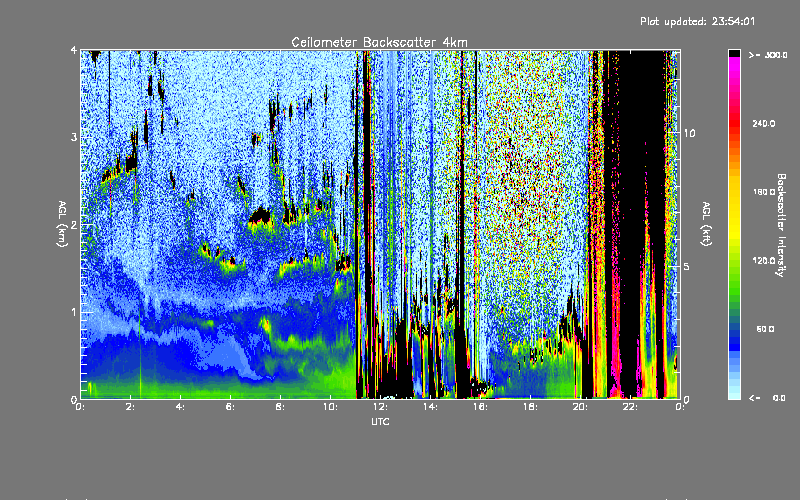Click the "240.0" colorbar value label
800x500 pixels.
pos(764,124)
